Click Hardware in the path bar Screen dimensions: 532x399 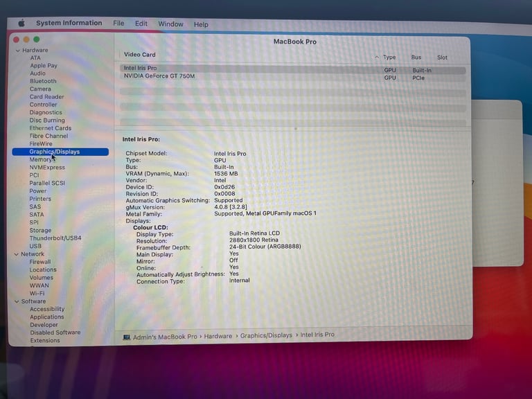coord(218,336)
